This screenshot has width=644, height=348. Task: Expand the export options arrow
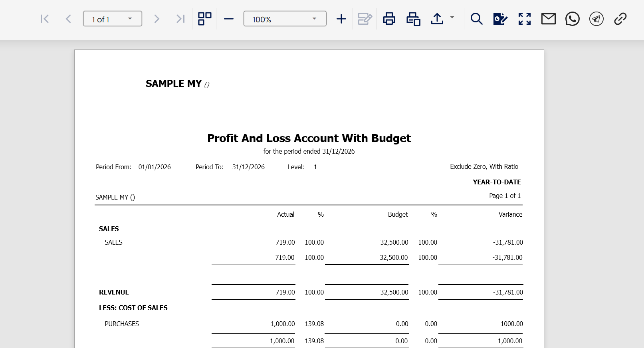[452, 18]
